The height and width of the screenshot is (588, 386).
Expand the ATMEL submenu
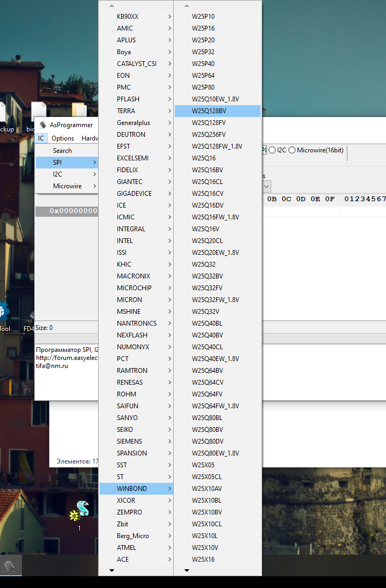point(136,548)
